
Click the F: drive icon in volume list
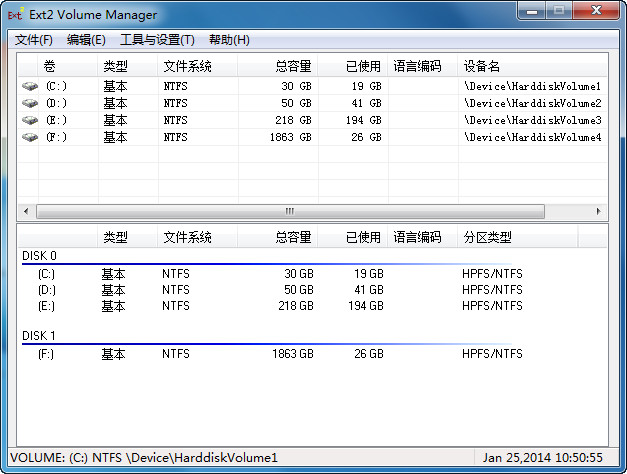tap(29, 137)
